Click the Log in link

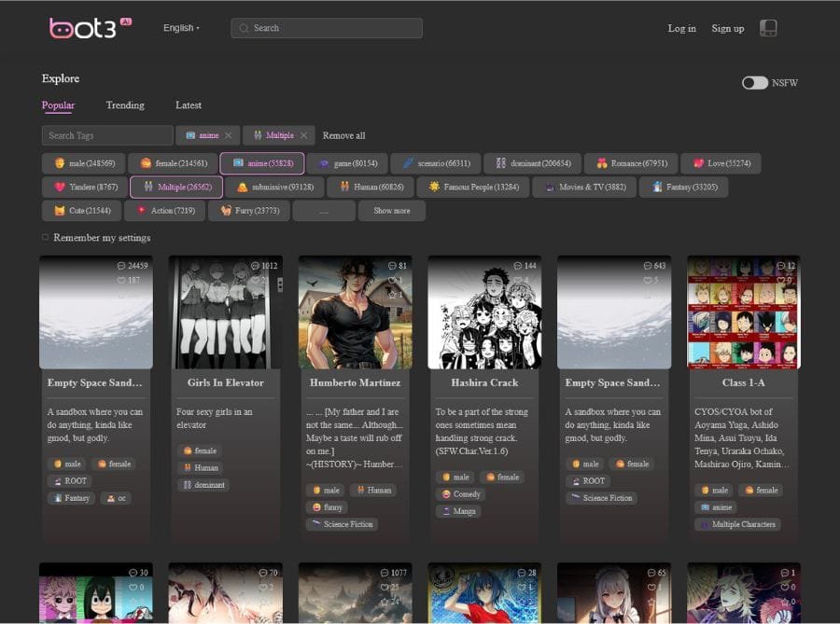point(681,28)
